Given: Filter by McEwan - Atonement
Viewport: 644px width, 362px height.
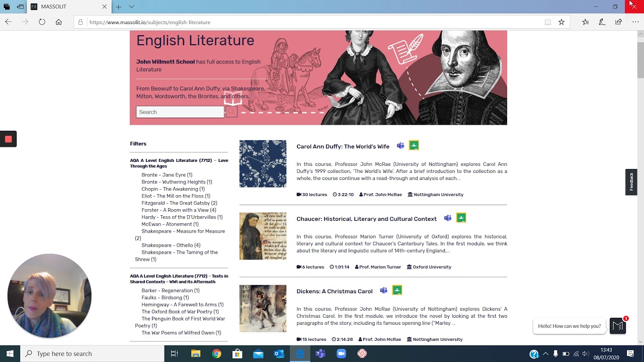Looking at the screenshot, I should 170,224.
